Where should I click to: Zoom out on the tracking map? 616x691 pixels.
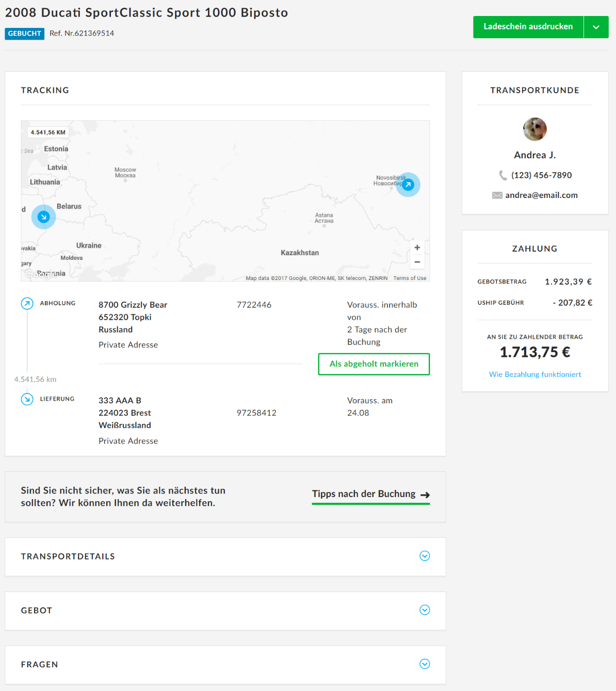tap(417, 262)
